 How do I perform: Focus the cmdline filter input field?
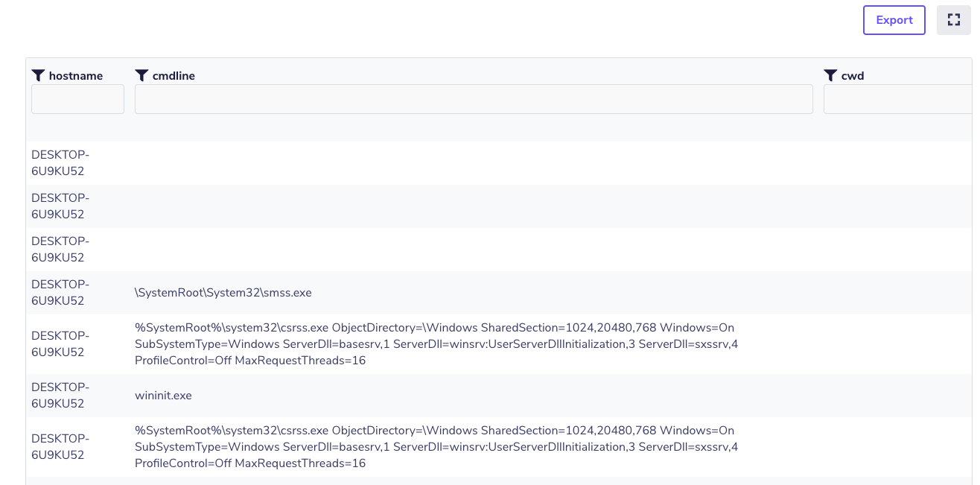pyautogui.click(x=474, y=99)
